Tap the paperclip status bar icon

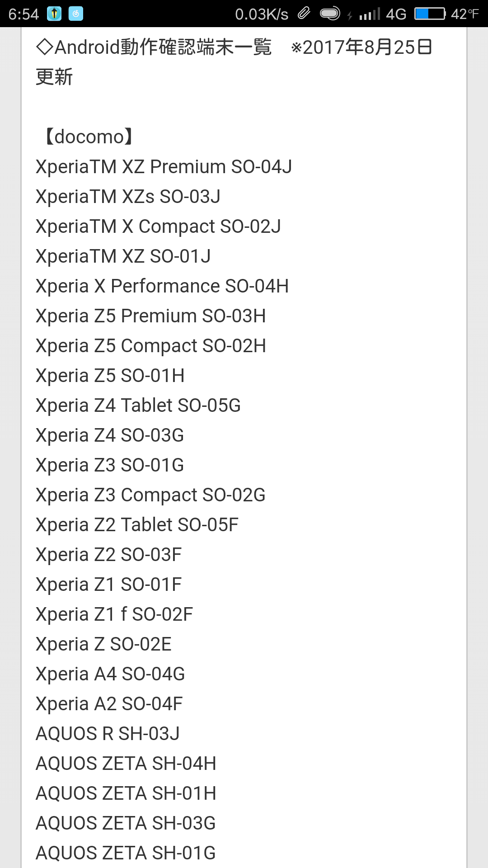pyautogui.click(x=304, y=14)
